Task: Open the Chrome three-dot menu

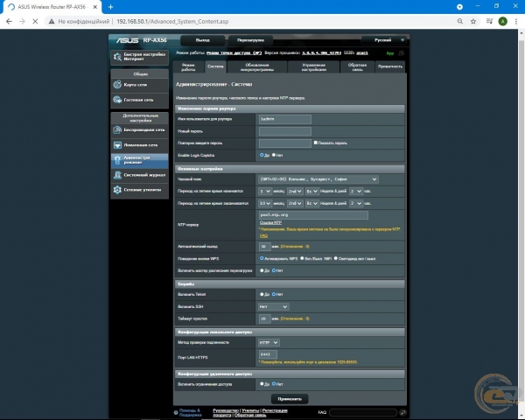Action: (x=516, y=21)
